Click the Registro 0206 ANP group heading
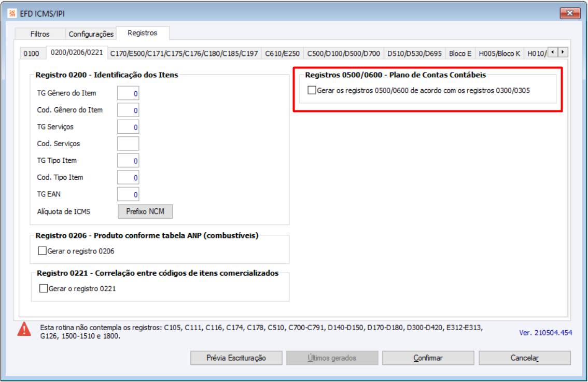 point(147,236)
